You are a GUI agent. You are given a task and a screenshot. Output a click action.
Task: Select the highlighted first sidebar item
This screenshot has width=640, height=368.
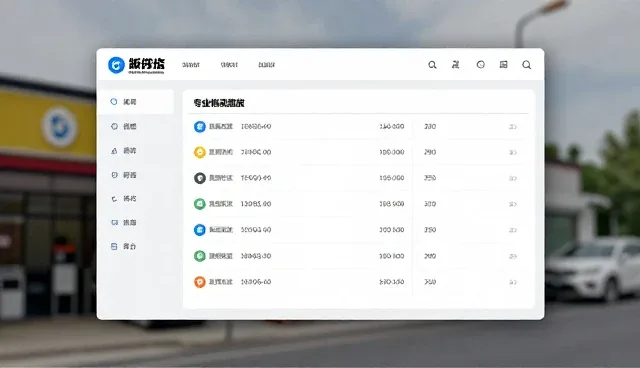coord(136,102)
